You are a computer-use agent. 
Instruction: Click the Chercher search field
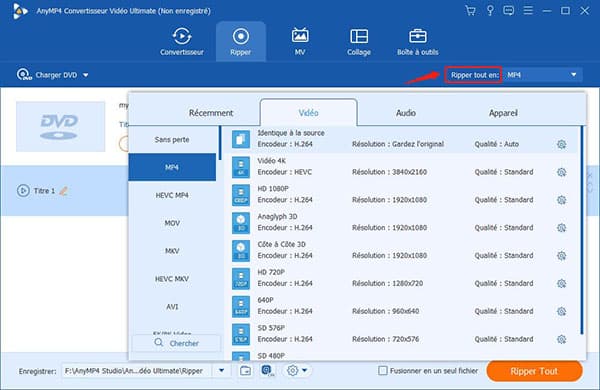[176, 343]
